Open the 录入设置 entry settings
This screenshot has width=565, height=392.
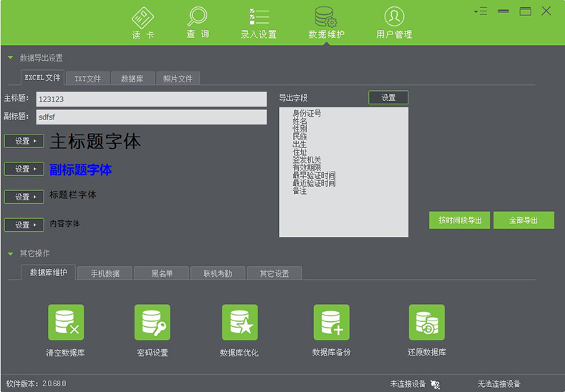point(258,21)
